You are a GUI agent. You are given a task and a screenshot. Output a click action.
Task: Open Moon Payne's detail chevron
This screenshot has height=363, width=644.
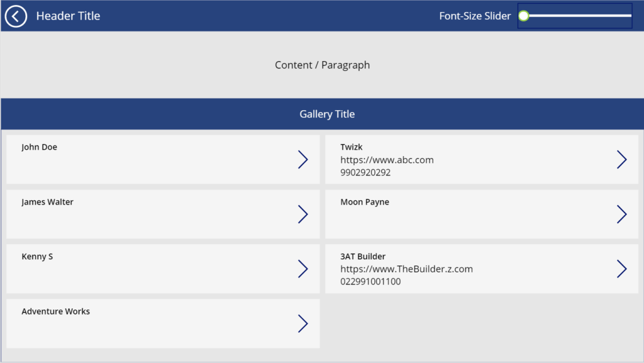pos(622,214)
